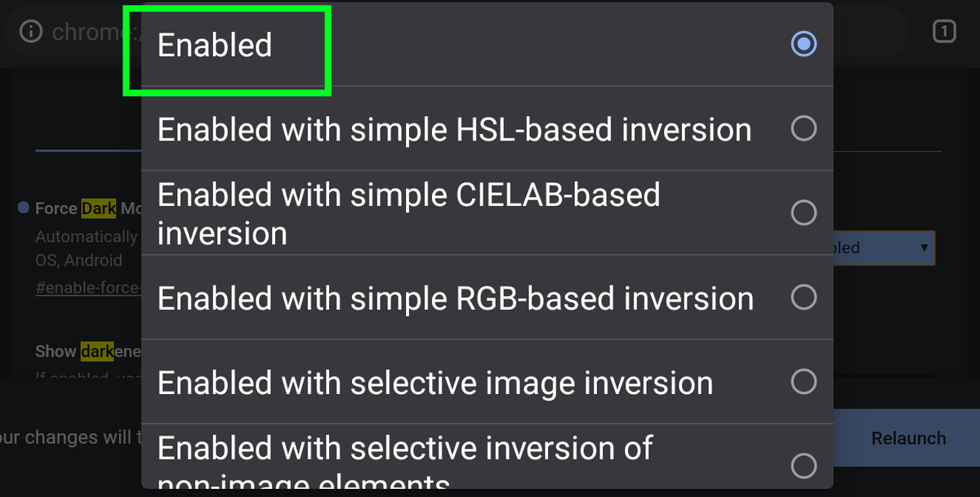Choose the Enabled option from the list

[x=327, y=45]
